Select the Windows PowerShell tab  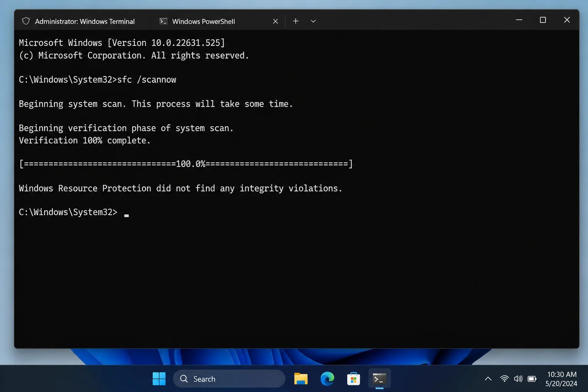203,21
